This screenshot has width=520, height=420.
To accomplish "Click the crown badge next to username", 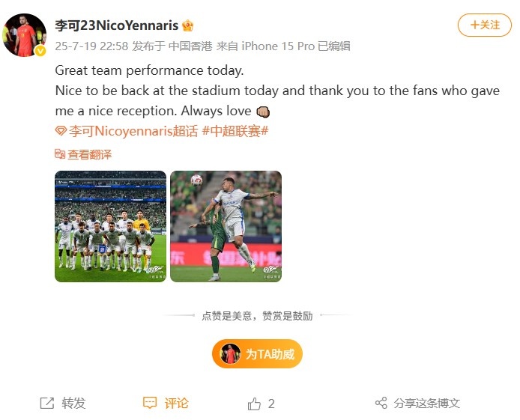I will click(x=188, y=25).
